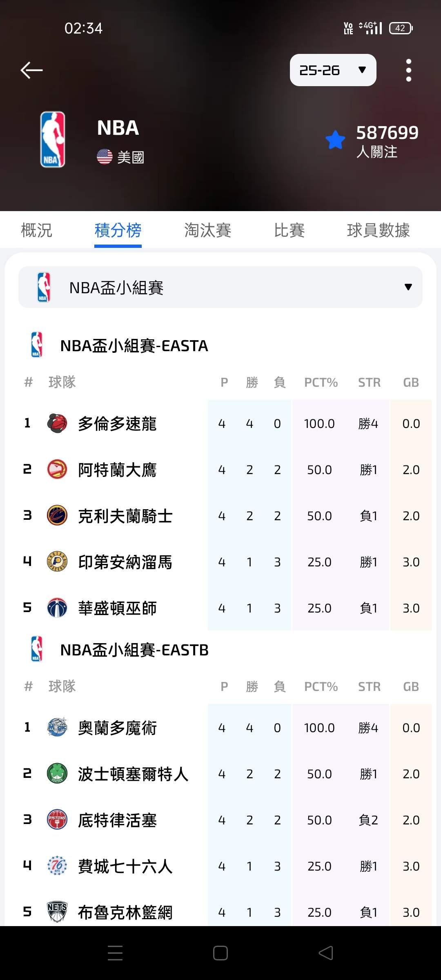Tap the Indiana Pacers logo
This screenshot has height=980, width=441.
pyautogui.click(x=57, y=562)
